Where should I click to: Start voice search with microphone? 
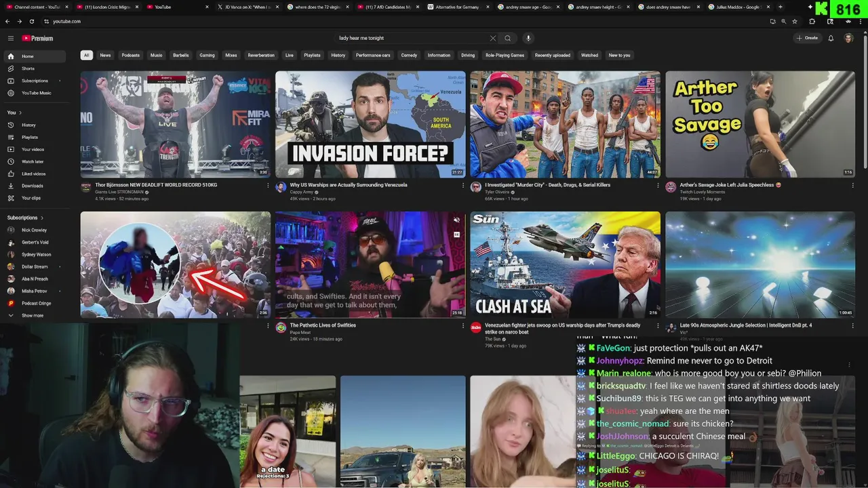[x=528, y=38]
